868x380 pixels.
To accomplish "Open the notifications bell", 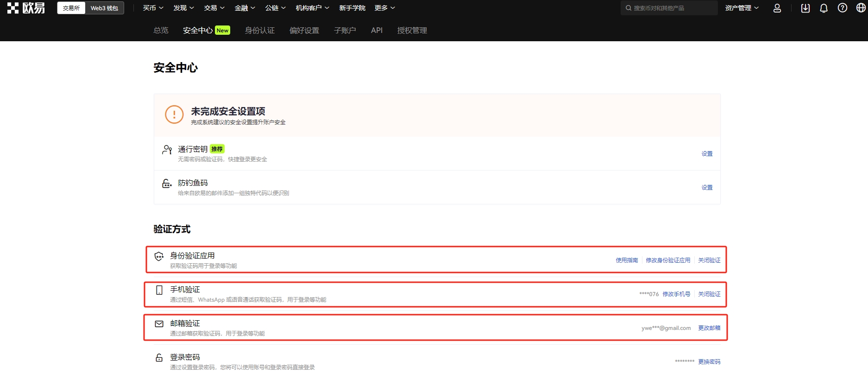I will [824, 8].
